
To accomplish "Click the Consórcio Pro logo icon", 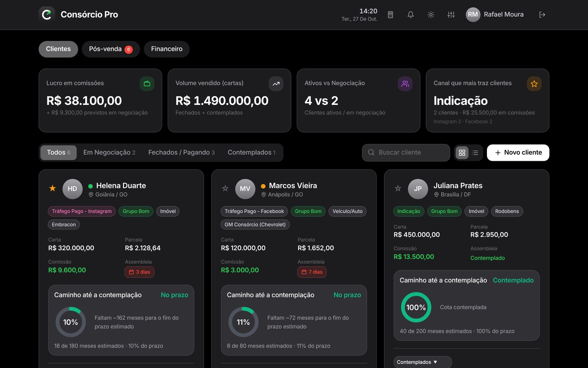I will coord(47,15).
